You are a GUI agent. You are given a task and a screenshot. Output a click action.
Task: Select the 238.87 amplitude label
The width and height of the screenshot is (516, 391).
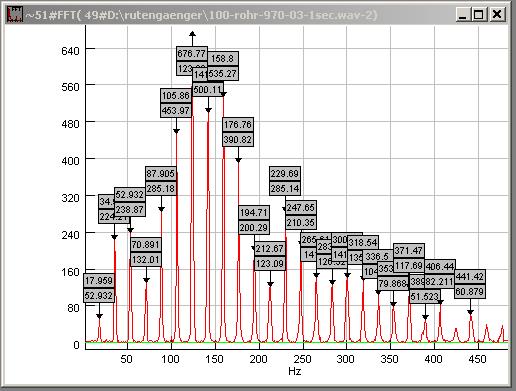(x=130, y=210)
